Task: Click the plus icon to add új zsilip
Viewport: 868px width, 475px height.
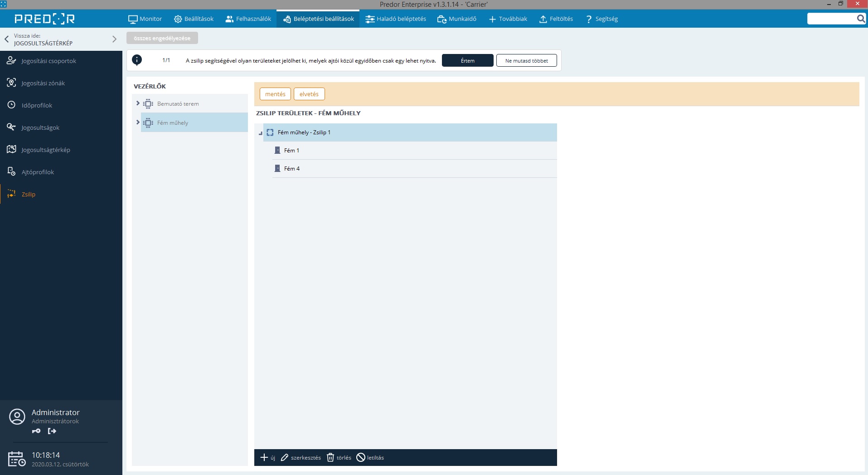Action: (264, 457)
